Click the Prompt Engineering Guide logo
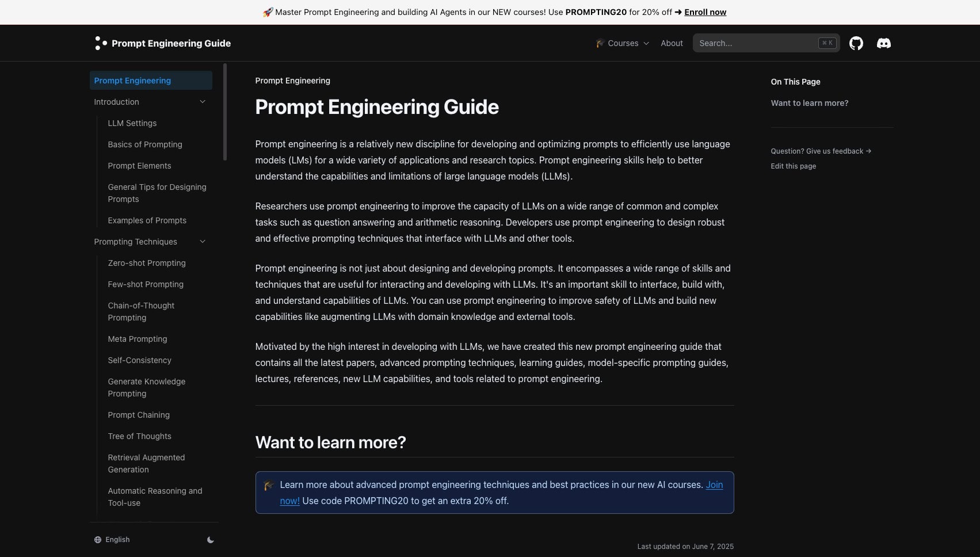 [x=163, y=43]
